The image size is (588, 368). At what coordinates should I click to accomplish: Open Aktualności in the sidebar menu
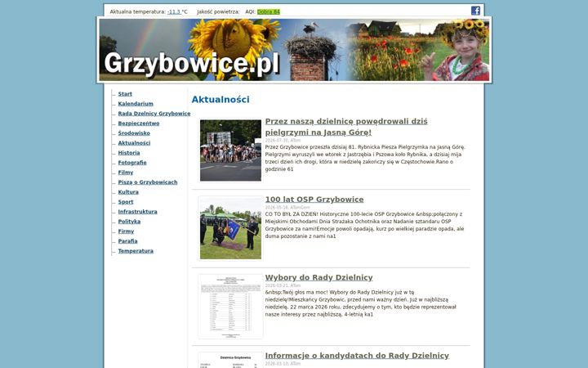pyautogui.click(x=134, y=143)
